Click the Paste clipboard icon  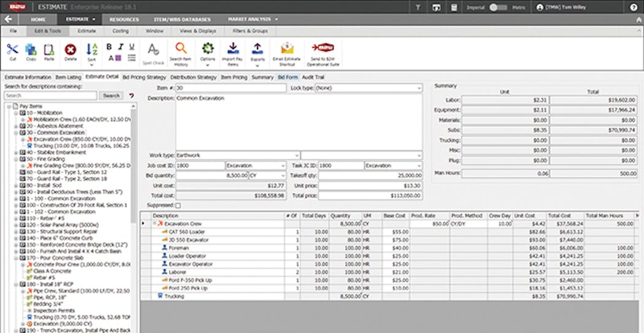(x=49, y=50)
